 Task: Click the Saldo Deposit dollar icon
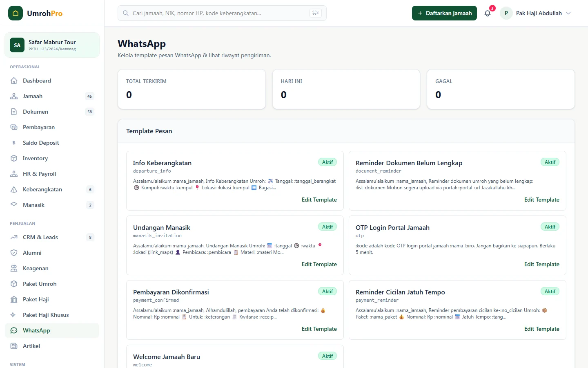pyautogui.click(x=14, y=143)
